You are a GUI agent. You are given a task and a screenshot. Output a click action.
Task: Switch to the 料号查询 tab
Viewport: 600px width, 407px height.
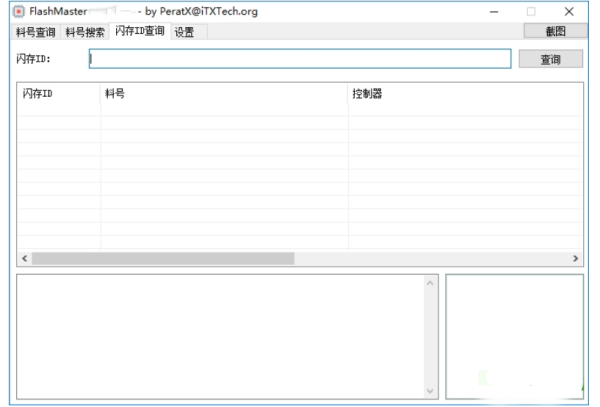point(36,32)
